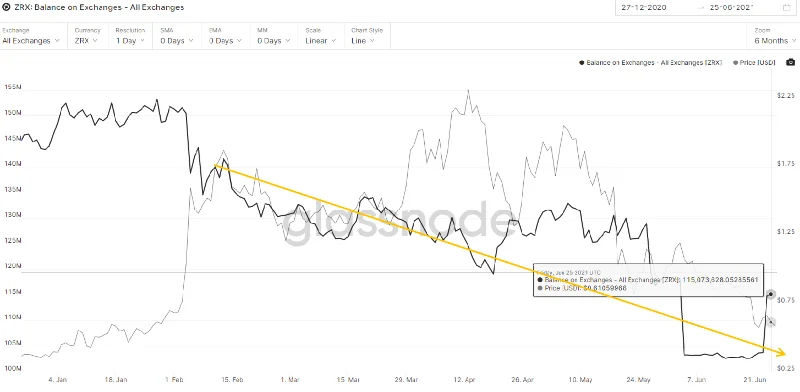Toggle the Price [USD] legend series
Screen dimensions: 800x392
[754, 63]
